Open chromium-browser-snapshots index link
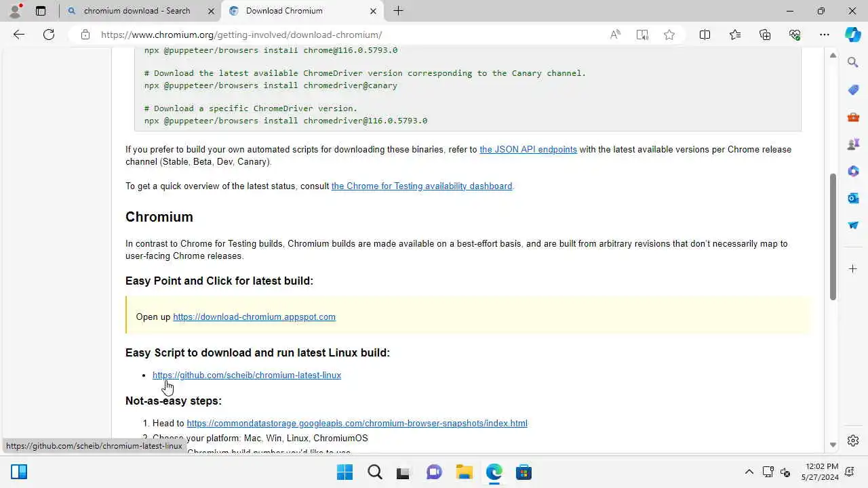The width and height of the screenshot is (868, 488). tap(357, 423)
